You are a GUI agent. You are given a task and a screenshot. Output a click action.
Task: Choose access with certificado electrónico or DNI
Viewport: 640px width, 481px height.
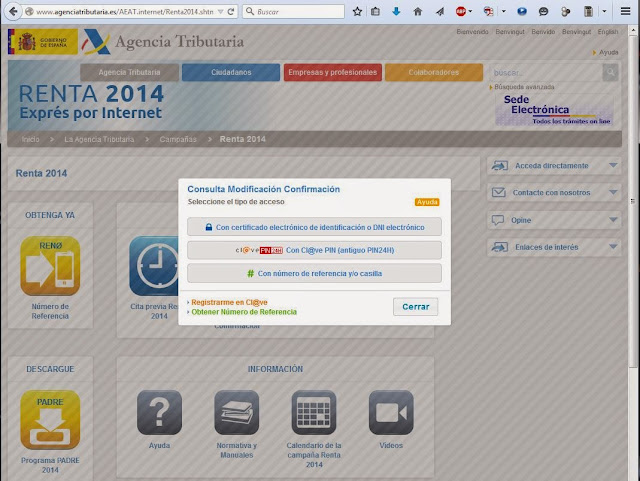[x=314, y=227]
